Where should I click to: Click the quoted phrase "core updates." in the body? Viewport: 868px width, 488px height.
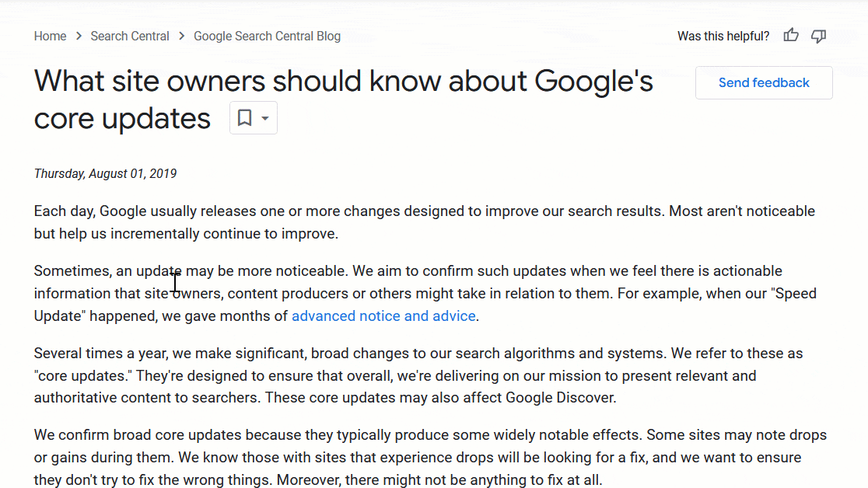coord(83,376)
